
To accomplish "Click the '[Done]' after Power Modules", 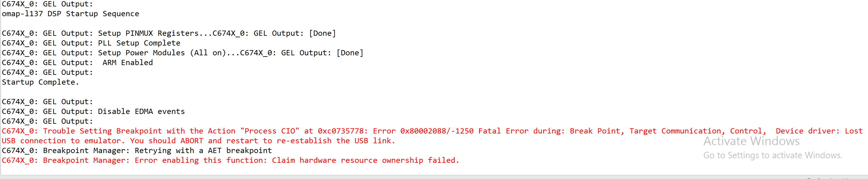I will pos(350,53).
